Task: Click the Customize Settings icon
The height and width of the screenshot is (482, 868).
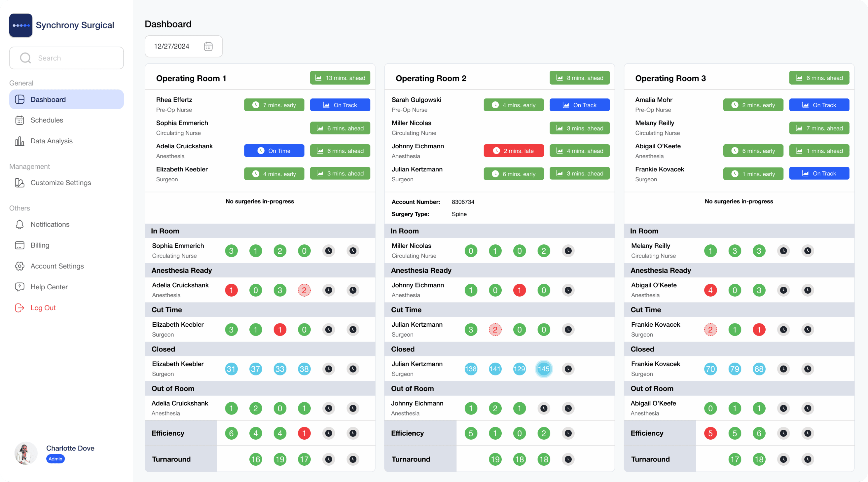Action: 19,183
